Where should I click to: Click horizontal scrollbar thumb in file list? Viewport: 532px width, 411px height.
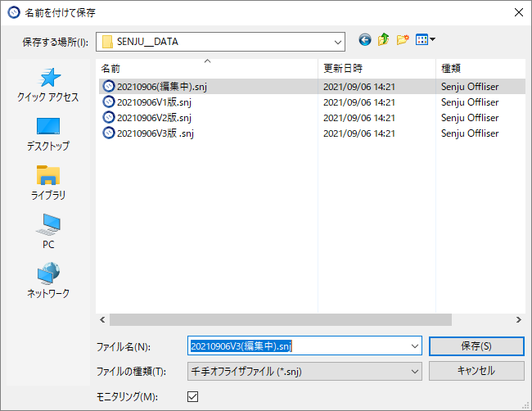pyautogui.click(x=280, y=319)
